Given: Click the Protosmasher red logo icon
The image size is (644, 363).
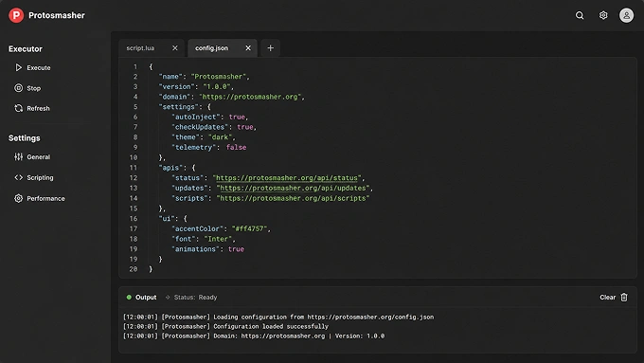Looking at the screenshot, I should (x=16, y=15).
